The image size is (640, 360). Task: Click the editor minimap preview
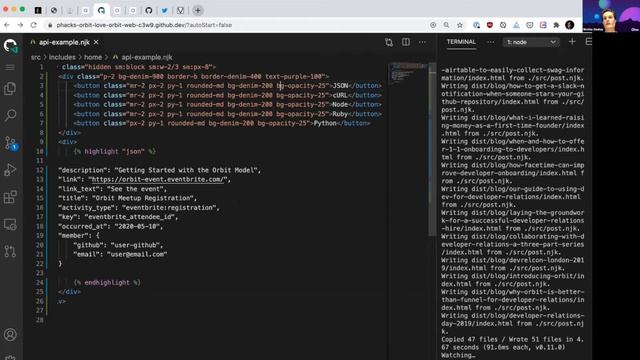pyautogui.click(x=407, y=73)
